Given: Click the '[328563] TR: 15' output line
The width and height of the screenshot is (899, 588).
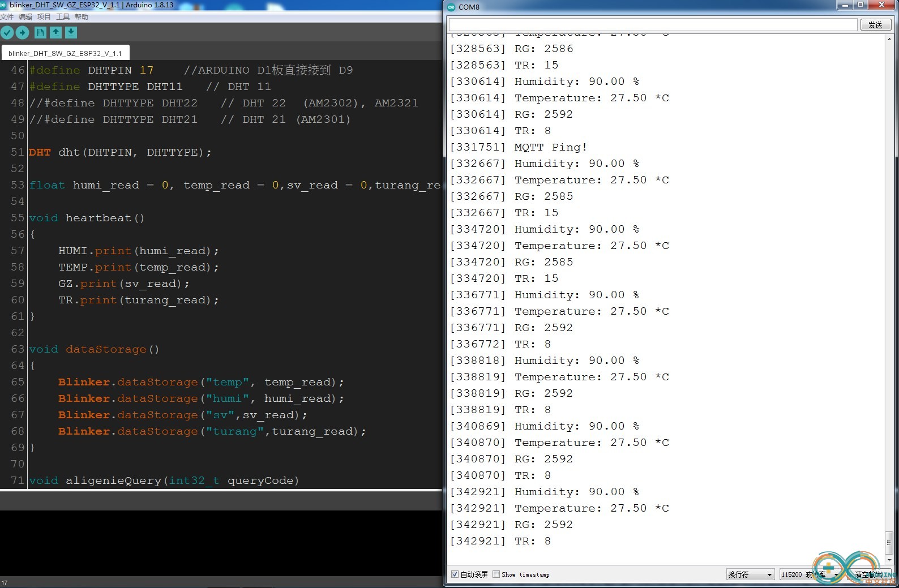Looking at the screenshot, I should (x=504, y=65).
